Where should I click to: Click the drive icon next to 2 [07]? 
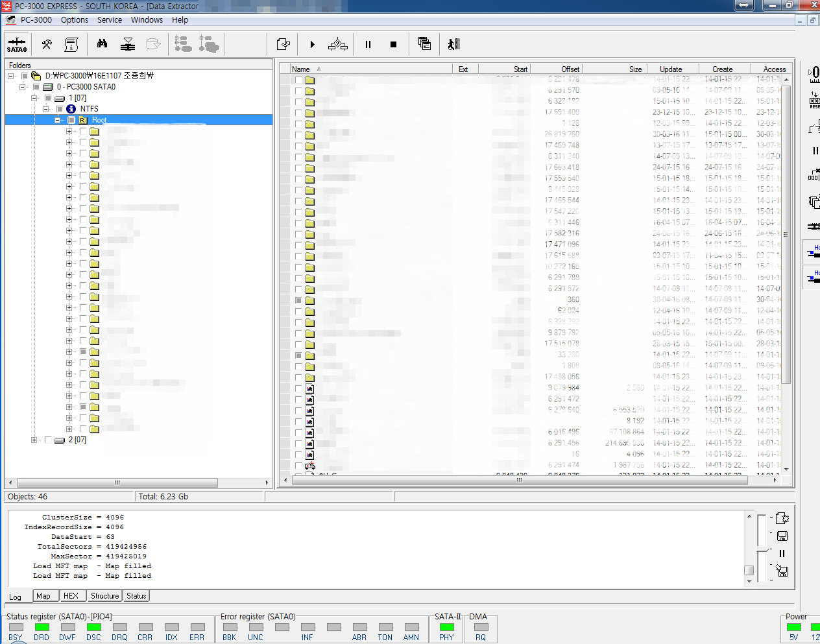60,440
